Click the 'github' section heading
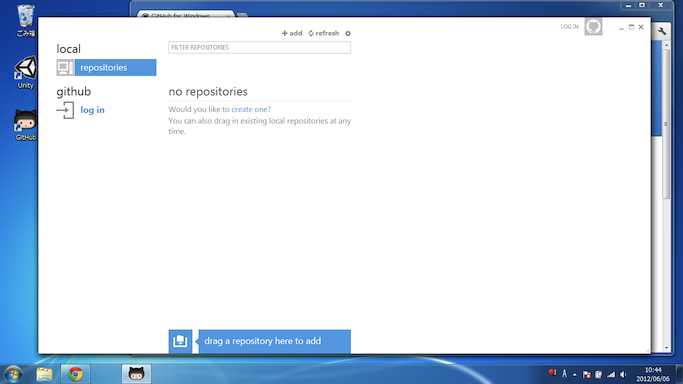Image resolution: width=683 pixels, height=384 pixels. click(74, 91)
